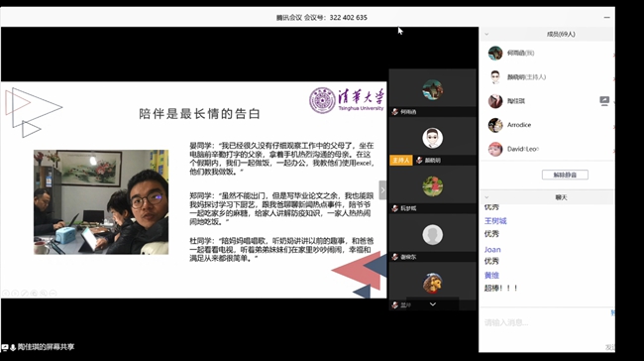Minimize the Tencent Meeting window
The height and width of the screenshot is (361, 644).
coord(606,17)
